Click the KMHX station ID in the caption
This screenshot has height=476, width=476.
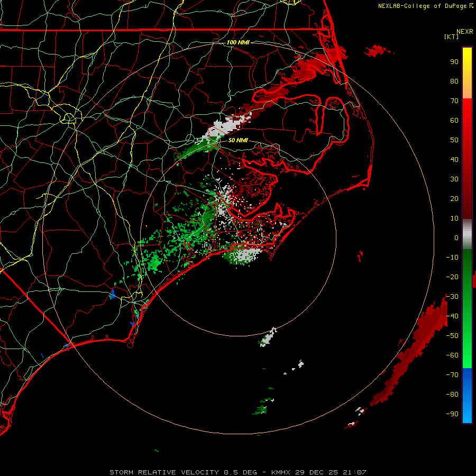pos(281,472)
